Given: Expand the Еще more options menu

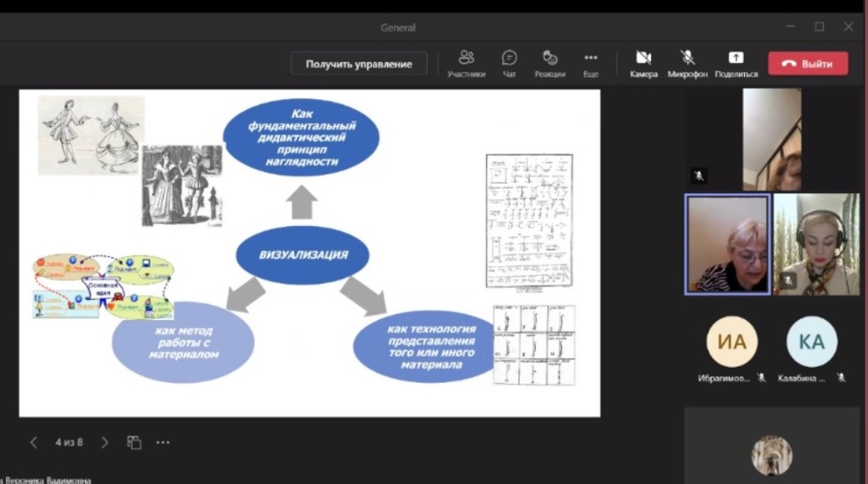Looking at the screenshot, I should pos(591,63).
